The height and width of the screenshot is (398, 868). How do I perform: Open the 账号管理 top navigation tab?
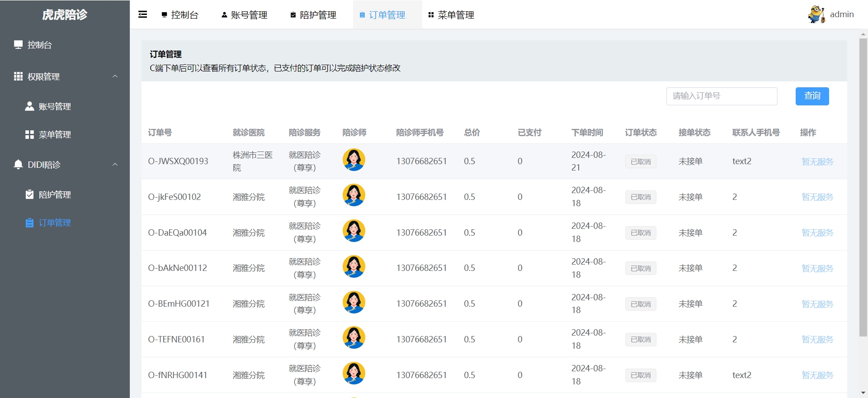tap(245, 15)
